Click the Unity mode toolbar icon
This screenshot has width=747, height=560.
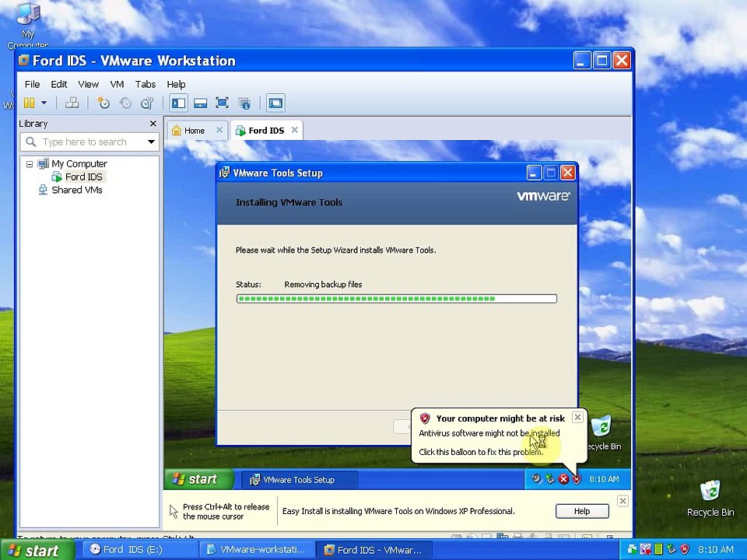click(x=244, y=103)
